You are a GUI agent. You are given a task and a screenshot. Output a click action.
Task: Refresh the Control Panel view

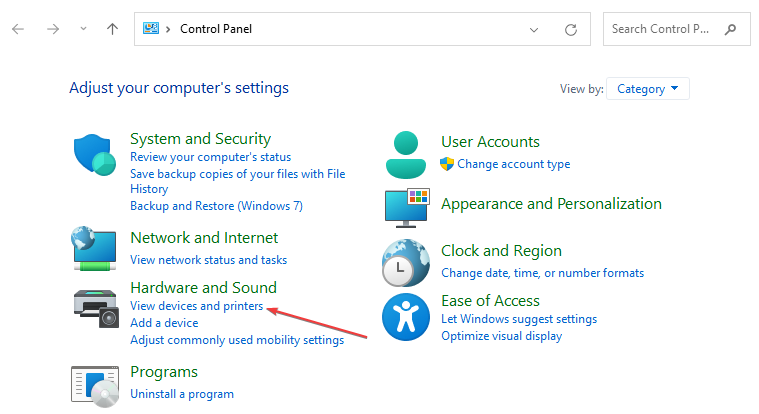(571, 30)
